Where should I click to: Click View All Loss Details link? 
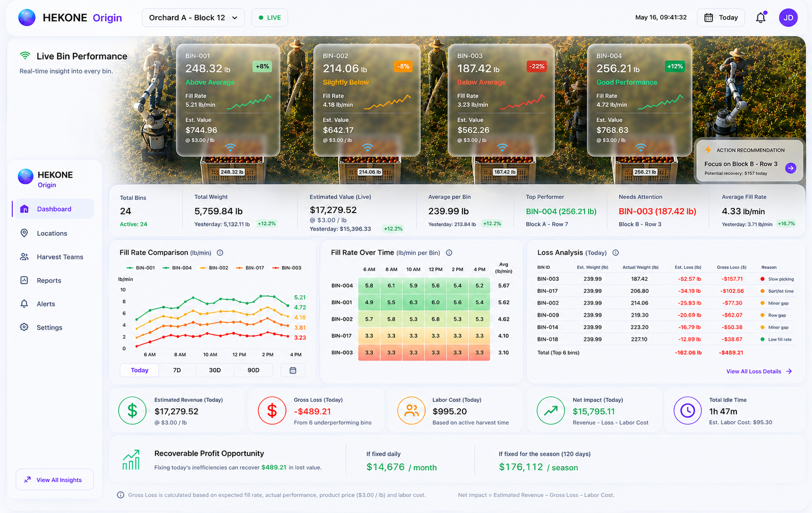[759, 371]
